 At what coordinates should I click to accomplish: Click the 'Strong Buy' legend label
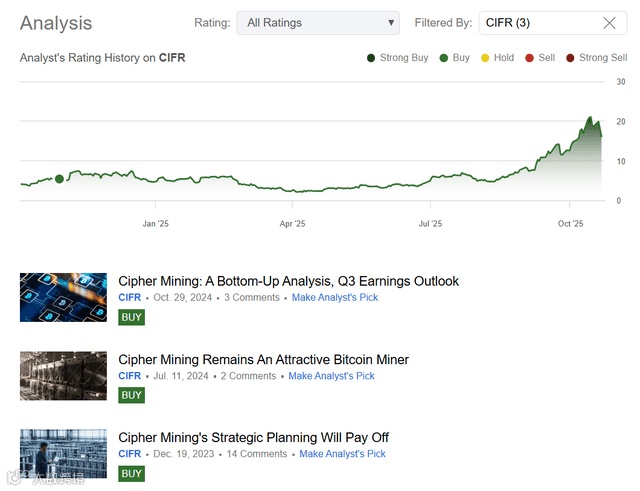tap(404, 58)
